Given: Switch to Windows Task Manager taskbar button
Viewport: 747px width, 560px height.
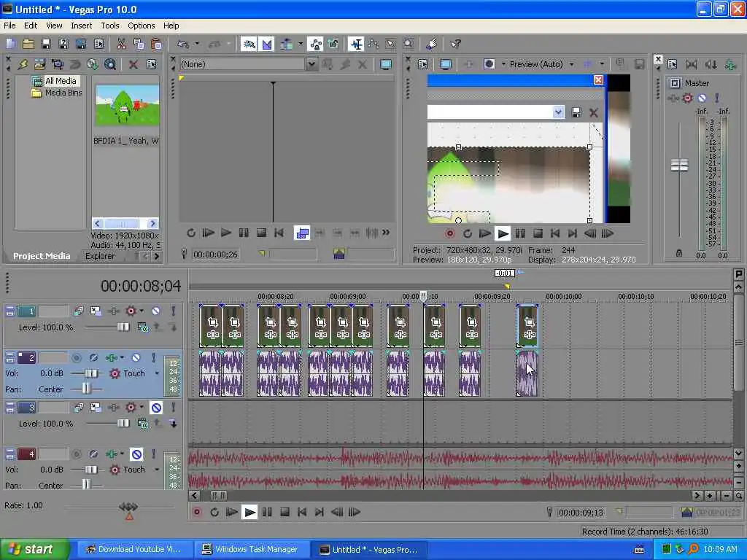Looking at the screenshot, I should click(251, 549).
